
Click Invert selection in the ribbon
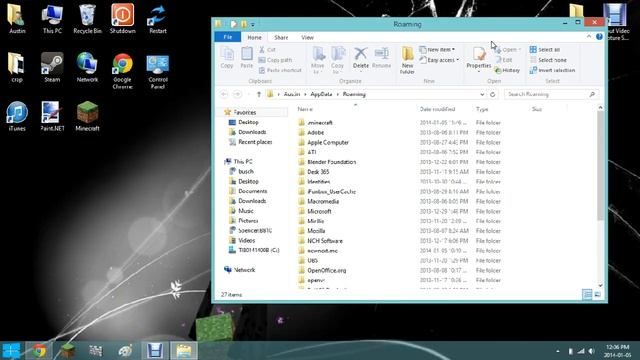552,70
